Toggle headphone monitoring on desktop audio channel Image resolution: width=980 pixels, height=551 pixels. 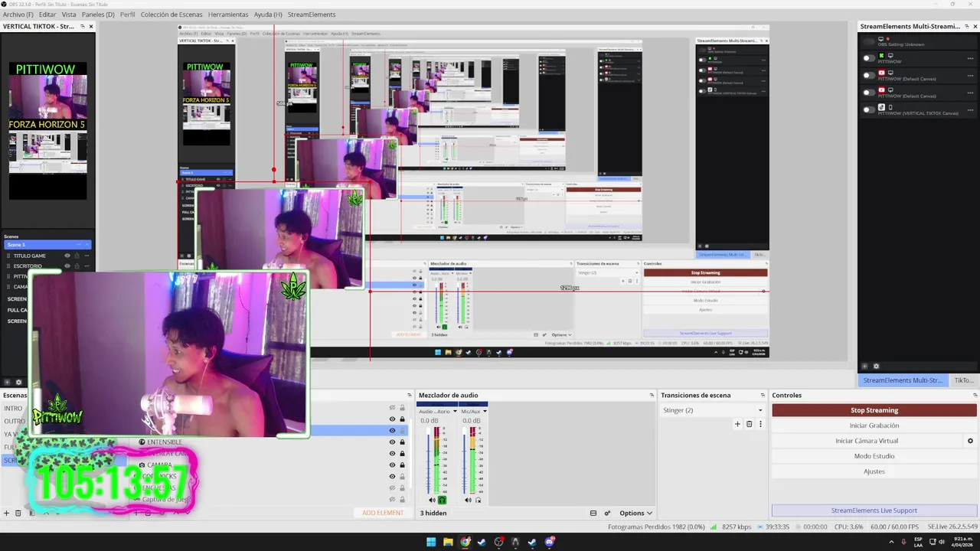442,500
